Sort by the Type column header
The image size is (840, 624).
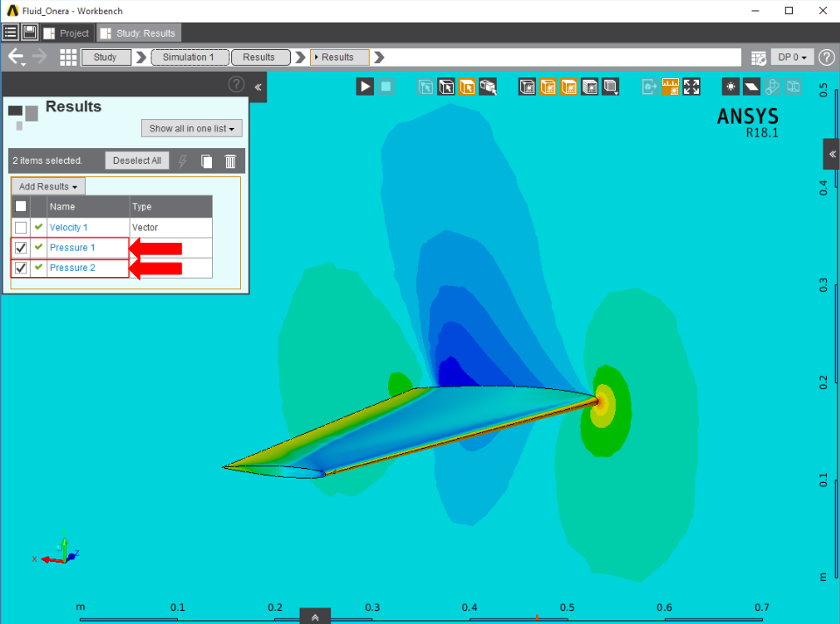click(171, 206)
